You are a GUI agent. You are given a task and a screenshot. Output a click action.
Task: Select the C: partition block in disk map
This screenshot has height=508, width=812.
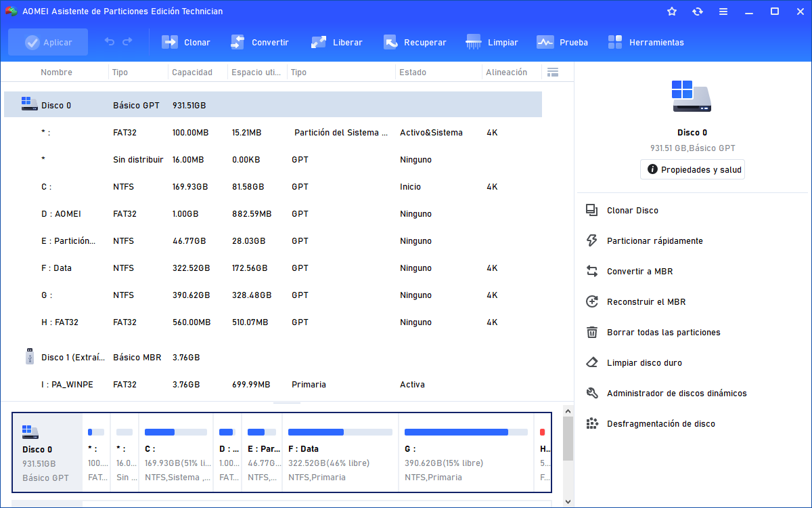(x=176, y=452)
